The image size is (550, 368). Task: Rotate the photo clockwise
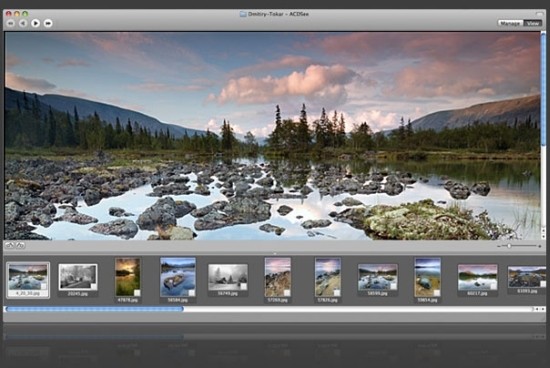coord(20,245)
